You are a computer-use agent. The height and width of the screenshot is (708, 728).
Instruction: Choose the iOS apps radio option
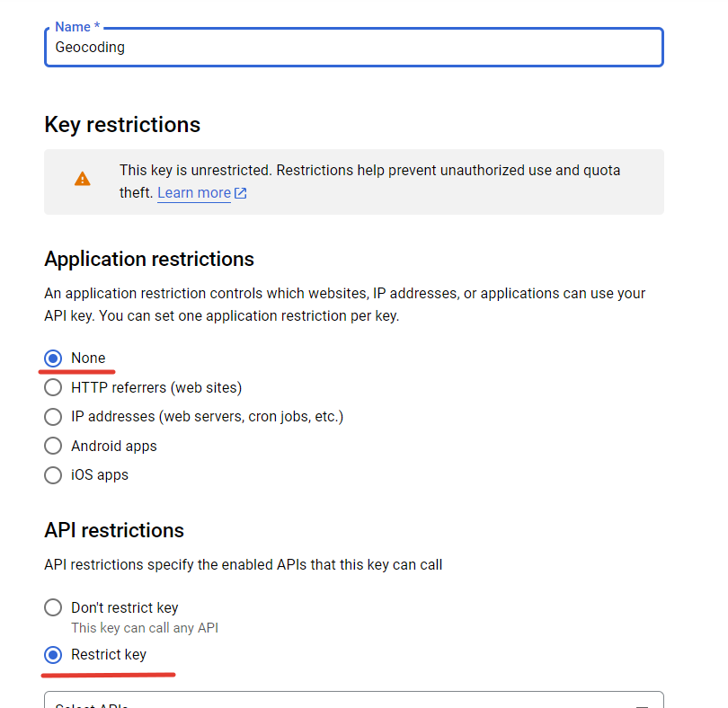coord(53,475)
